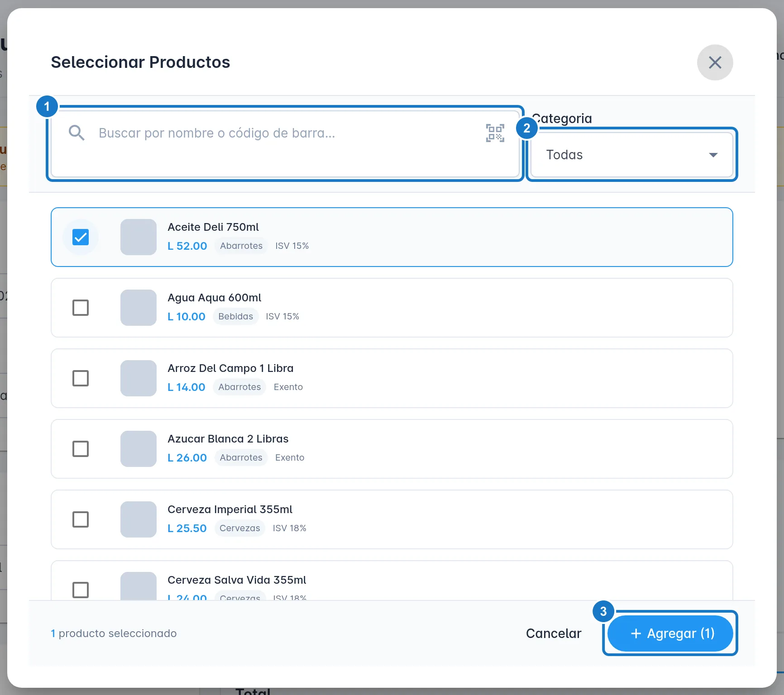Check the Cerveza Salva Vida 355ml checkbox
Viewport: 784px width, 695px height.
81,590
